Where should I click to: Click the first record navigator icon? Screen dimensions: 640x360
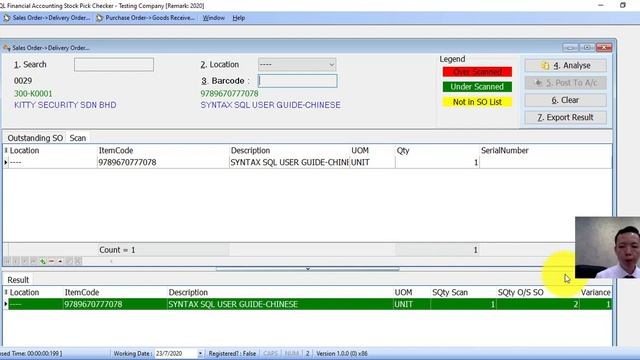pyautogui.click(x=7, y=261)
